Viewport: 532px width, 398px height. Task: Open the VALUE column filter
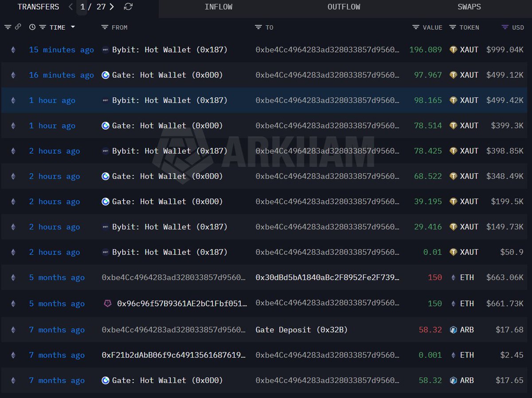click(x=416, y=27)
